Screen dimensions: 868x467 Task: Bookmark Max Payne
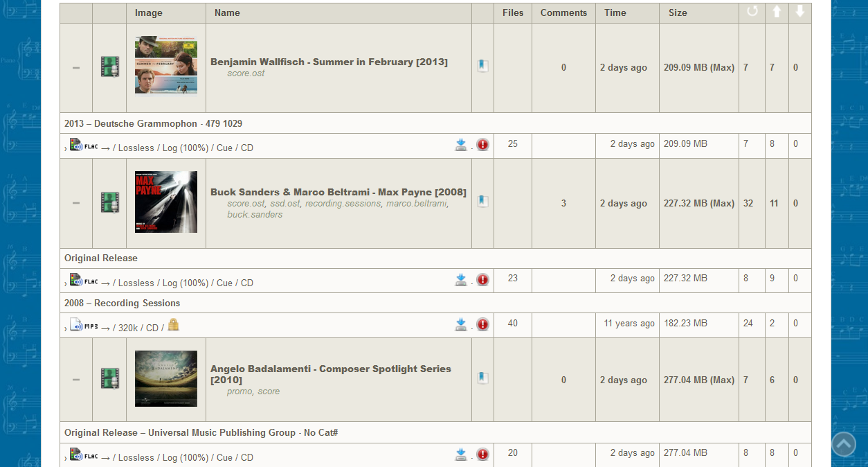[482, 202]
